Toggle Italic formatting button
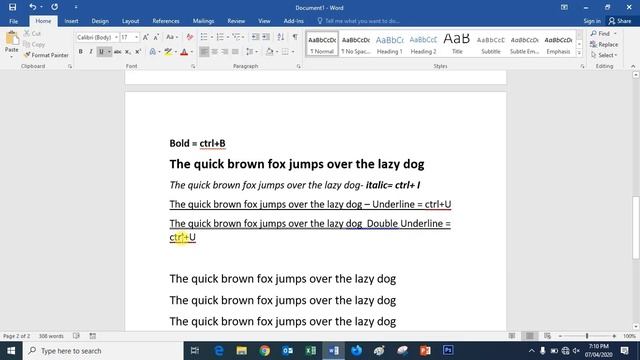Viewport: 640px width, 360px height. (91, 51)
